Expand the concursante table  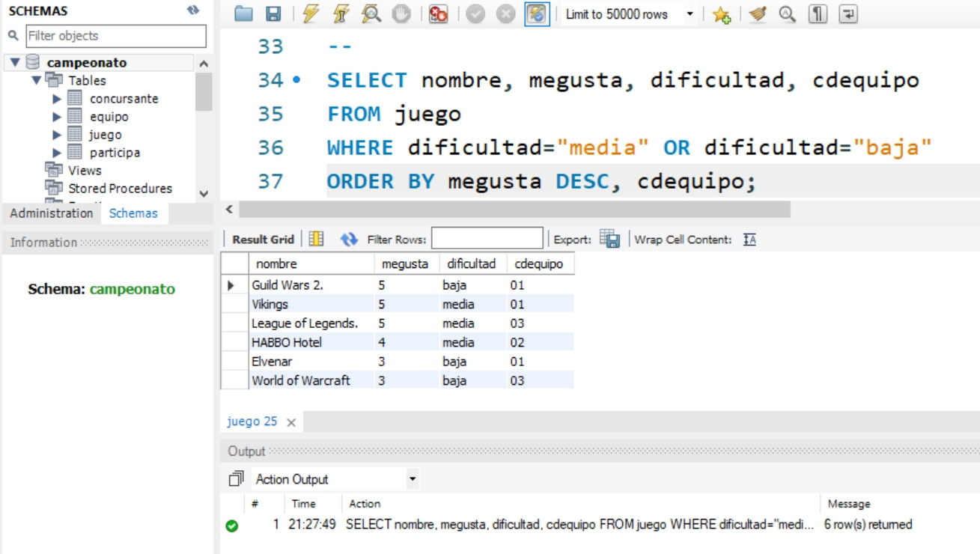coord(57,99)
